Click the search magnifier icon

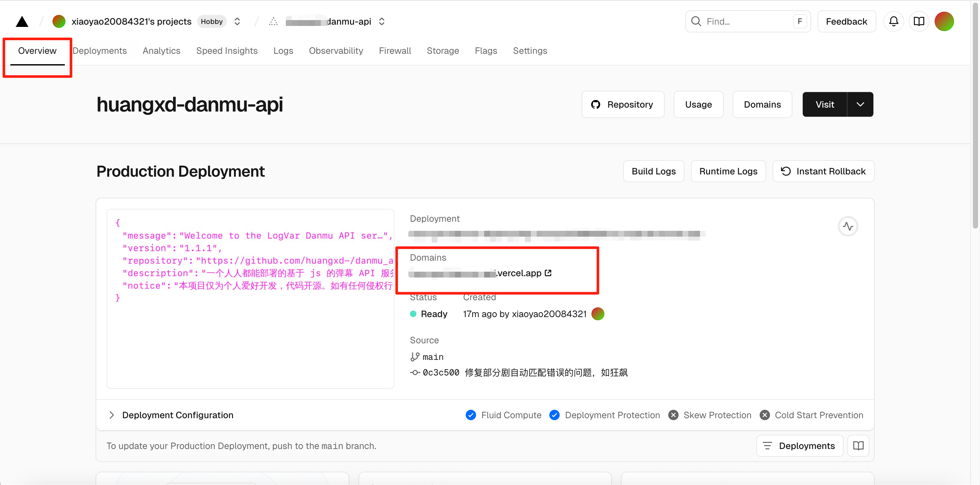(696, 21)
